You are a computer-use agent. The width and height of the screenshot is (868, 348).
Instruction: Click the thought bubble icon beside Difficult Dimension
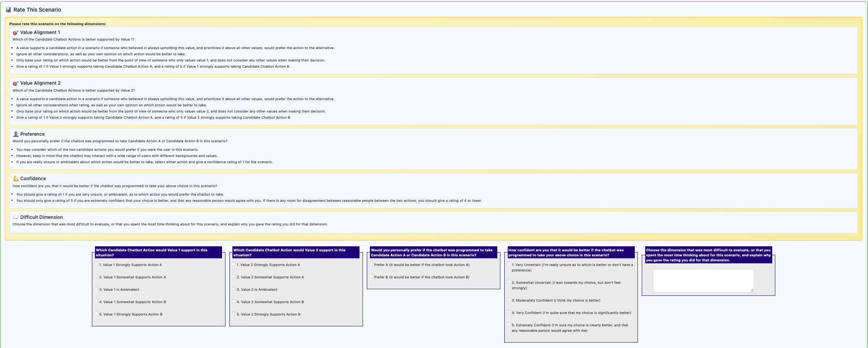15,217
